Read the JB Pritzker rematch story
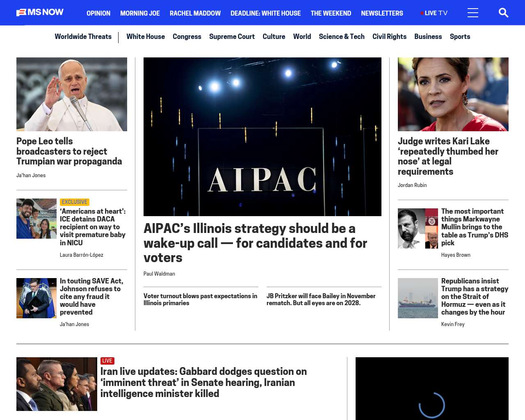Viewport: 525px width, 420px height. [321, 299]
